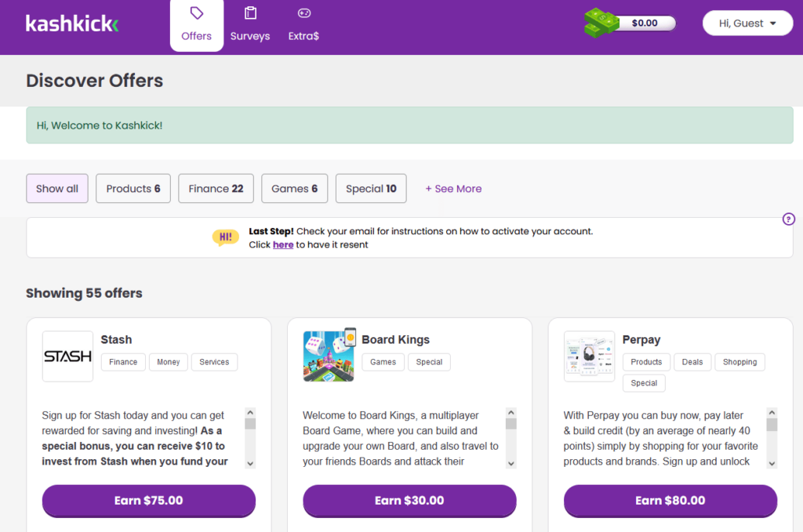Click the green cash stack icon
Viewport: 803px width, 532px height.
click(601, 23)
